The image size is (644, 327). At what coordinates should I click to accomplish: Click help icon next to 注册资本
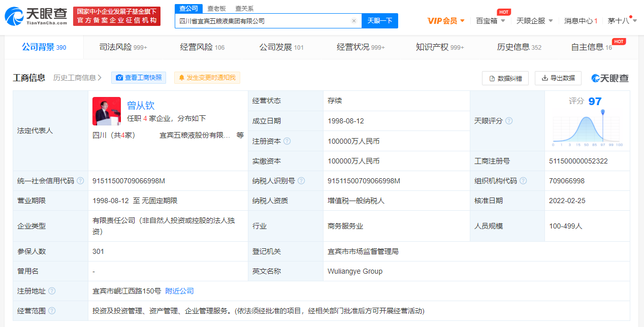tap(287, 141)
